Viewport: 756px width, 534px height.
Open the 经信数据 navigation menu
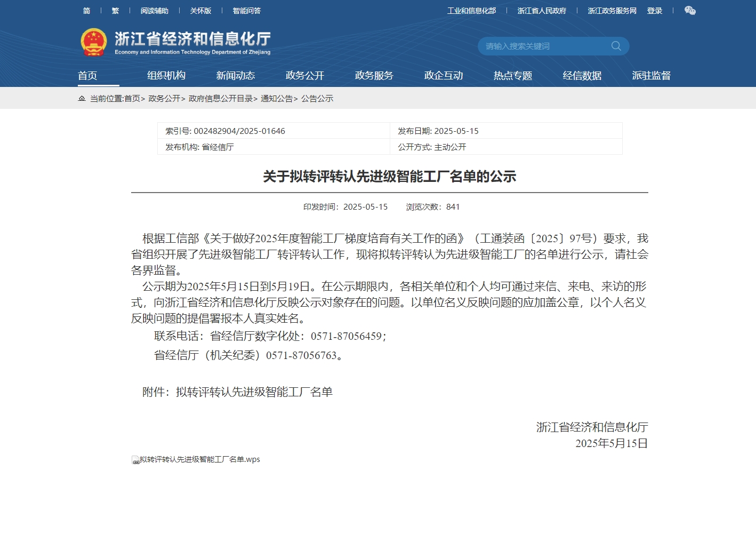(582, 75)
